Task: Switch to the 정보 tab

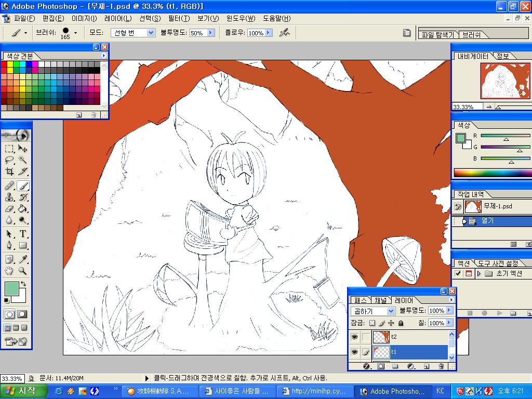Action: 502,56
